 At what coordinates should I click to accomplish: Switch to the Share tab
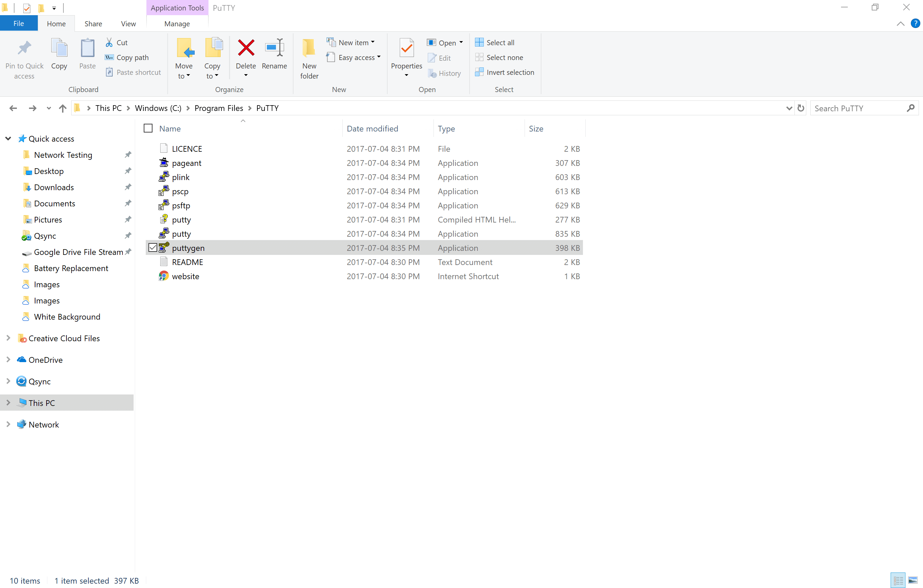tap(93, 23)
